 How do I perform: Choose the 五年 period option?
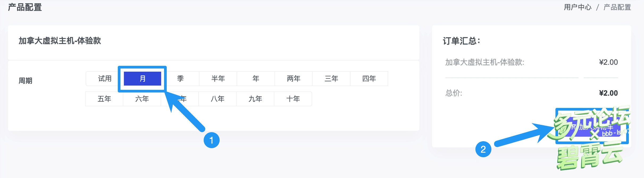[x=104, y=99]
